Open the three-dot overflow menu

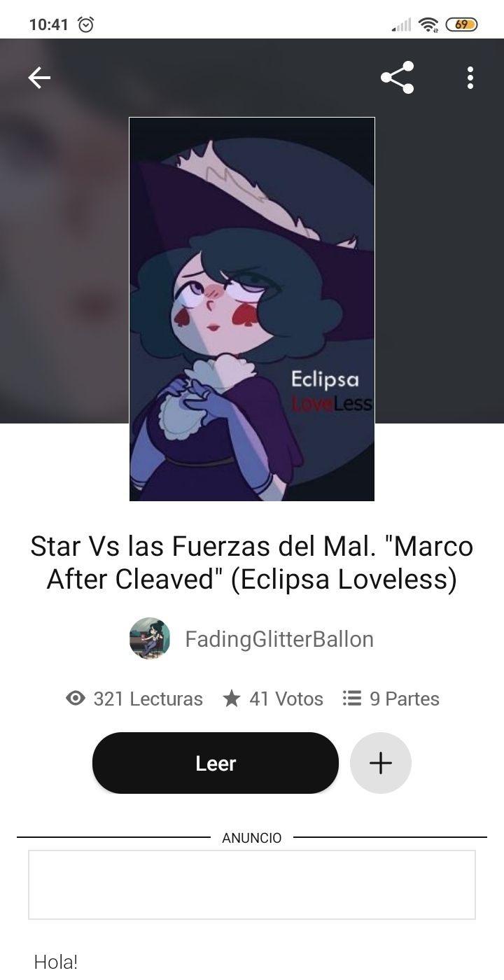pos(470,78)
